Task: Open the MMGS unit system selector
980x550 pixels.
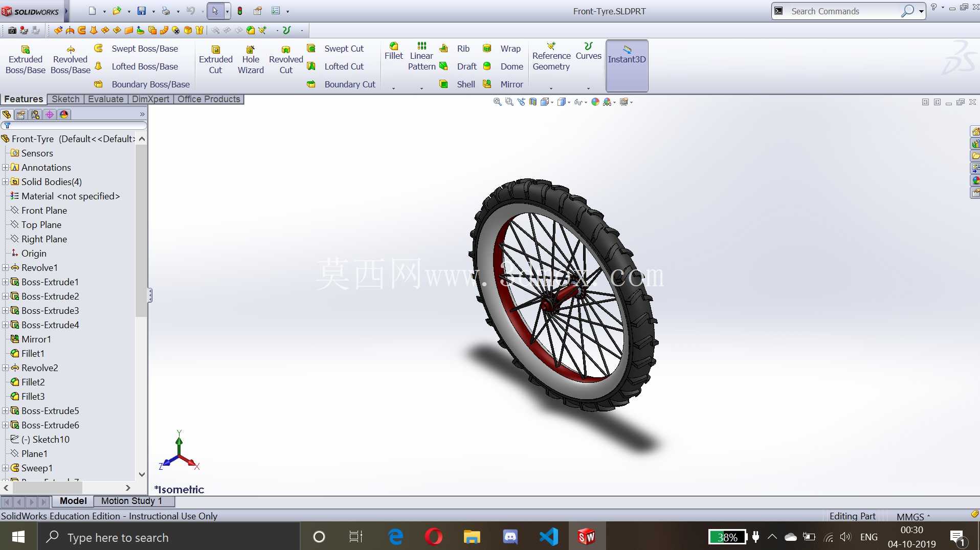Action: [913, 517]
